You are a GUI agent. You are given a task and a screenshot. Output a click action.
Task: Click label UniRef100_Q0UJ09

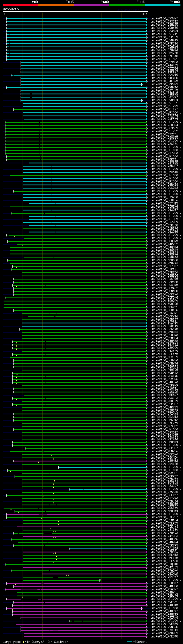point(164,401)
